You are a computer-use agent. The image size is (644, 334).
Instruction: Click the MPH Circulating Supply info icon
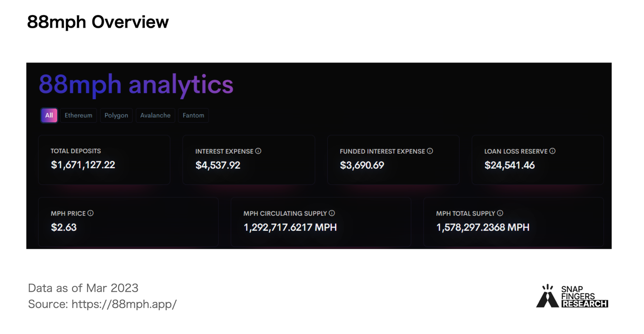click(332, 213)
